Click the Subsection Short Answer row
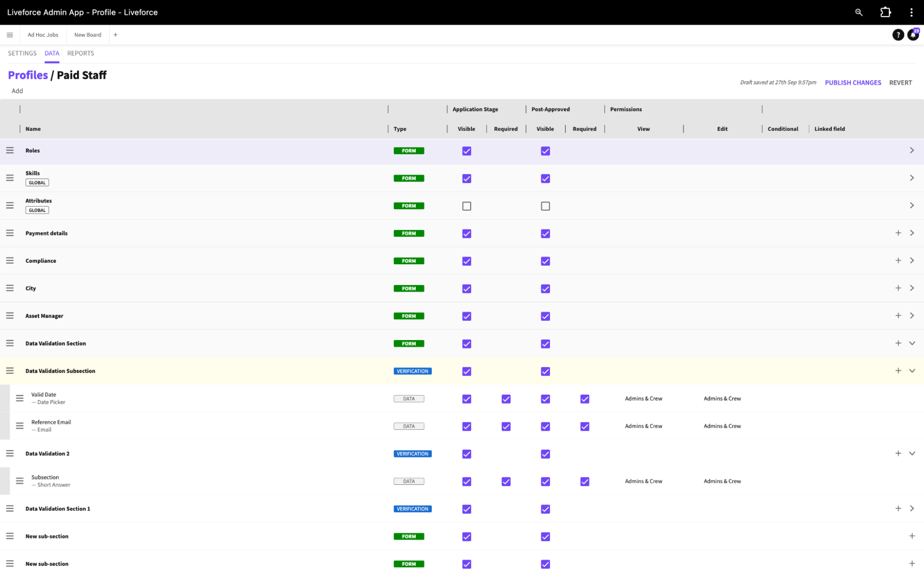Image resolution: width=924 pixels, height=578 pixels. [462, 481]
